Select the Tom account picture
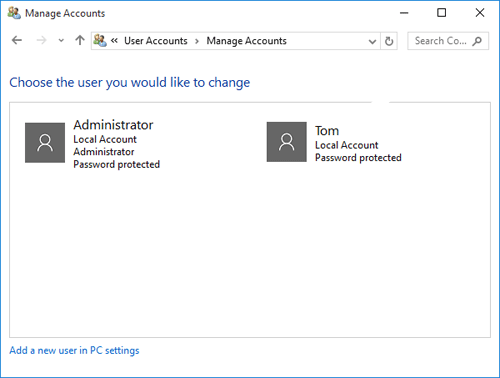The width and height of the screenshot is (500, 378). click(x=287, y=142)
